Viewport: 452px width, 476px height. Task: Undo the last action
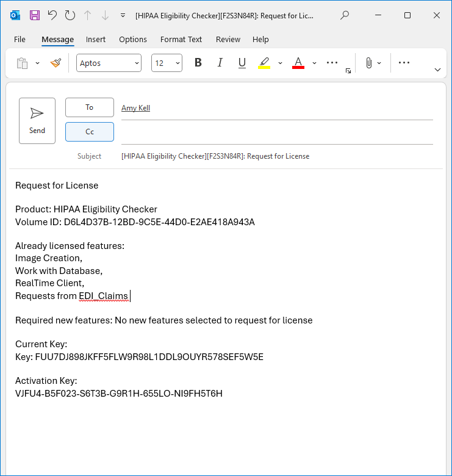(x=52, y=15)
